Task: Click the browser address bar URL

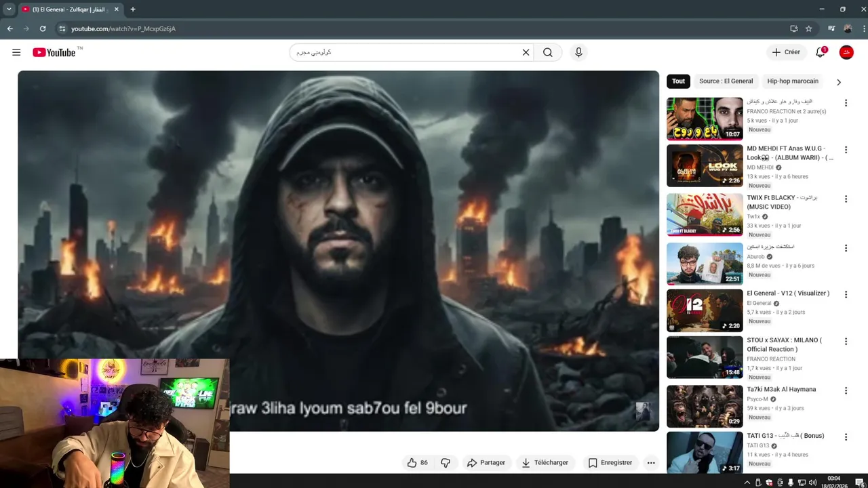Action: (x=123, y=29)
